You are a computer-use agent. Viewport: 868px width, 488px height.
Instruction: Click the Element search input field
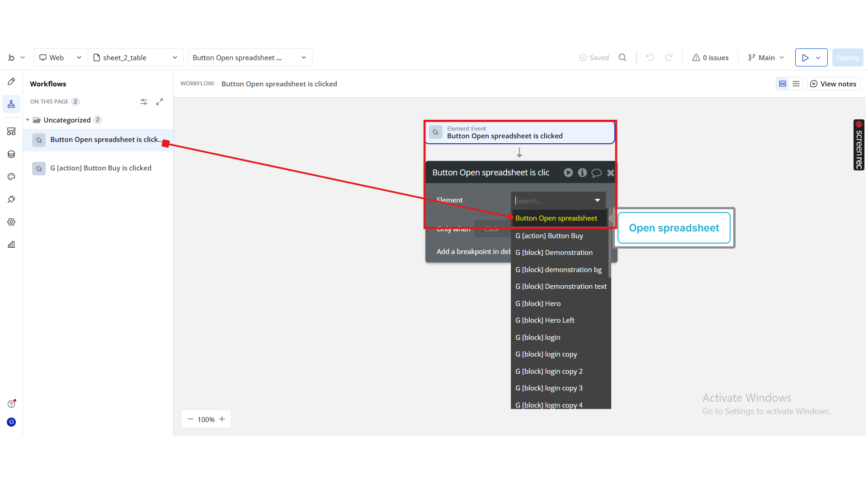[x=552, y=201]
